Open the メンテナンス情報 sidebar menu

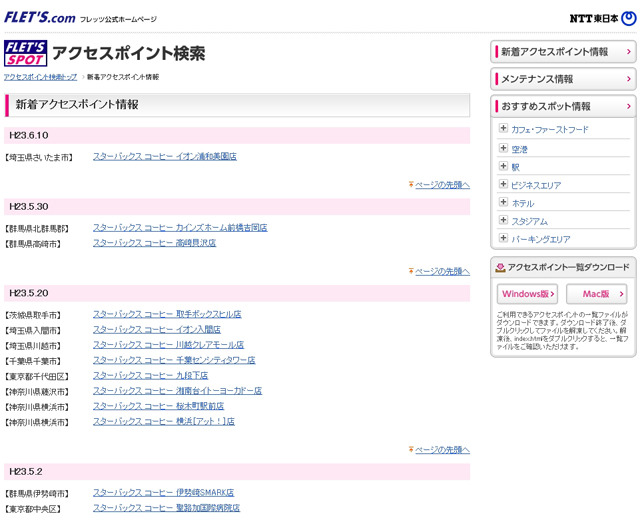point(563,79)
